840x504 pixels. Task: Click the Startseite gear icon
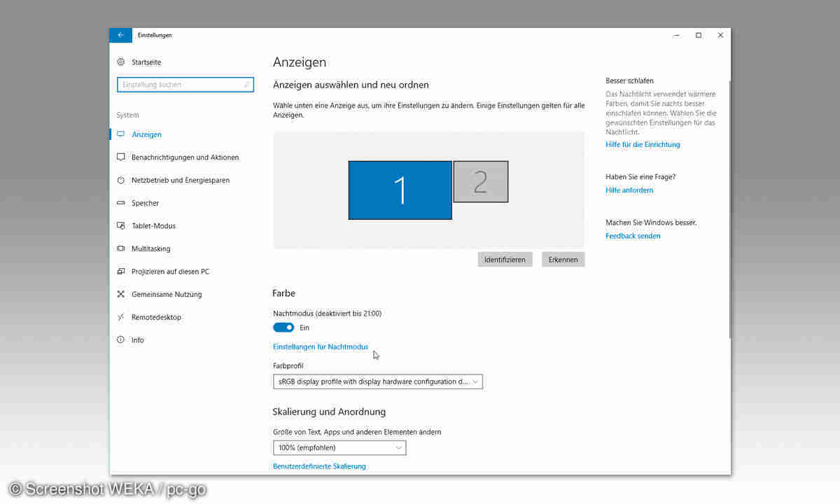point(121,62)
